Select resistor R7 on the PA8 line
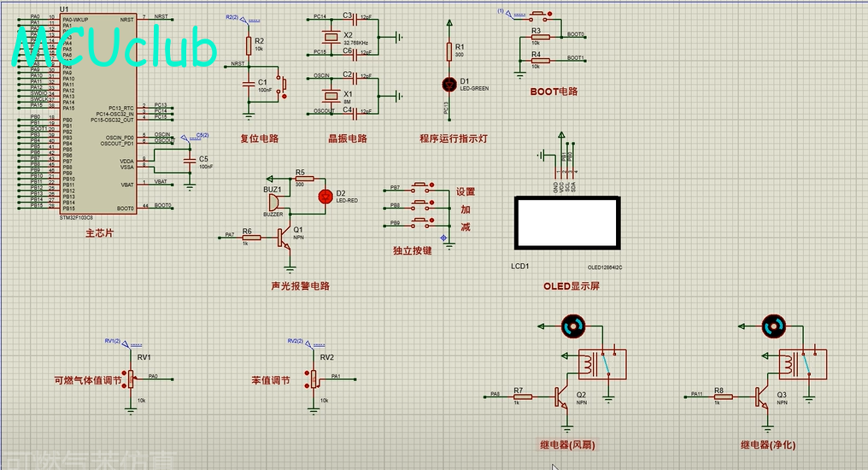The height and width of the screenshot is (470, 868). 522,397
